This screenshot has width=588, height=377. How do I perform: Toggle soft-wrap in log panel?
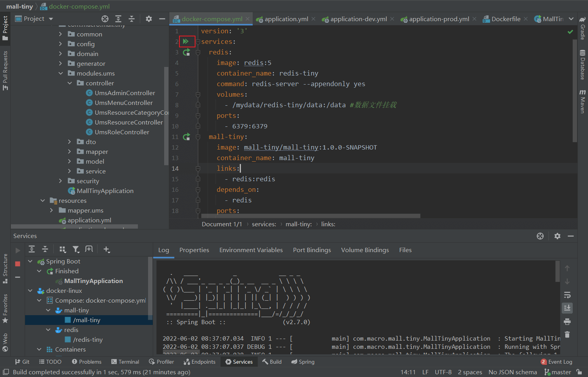click(x=567, y=295)
